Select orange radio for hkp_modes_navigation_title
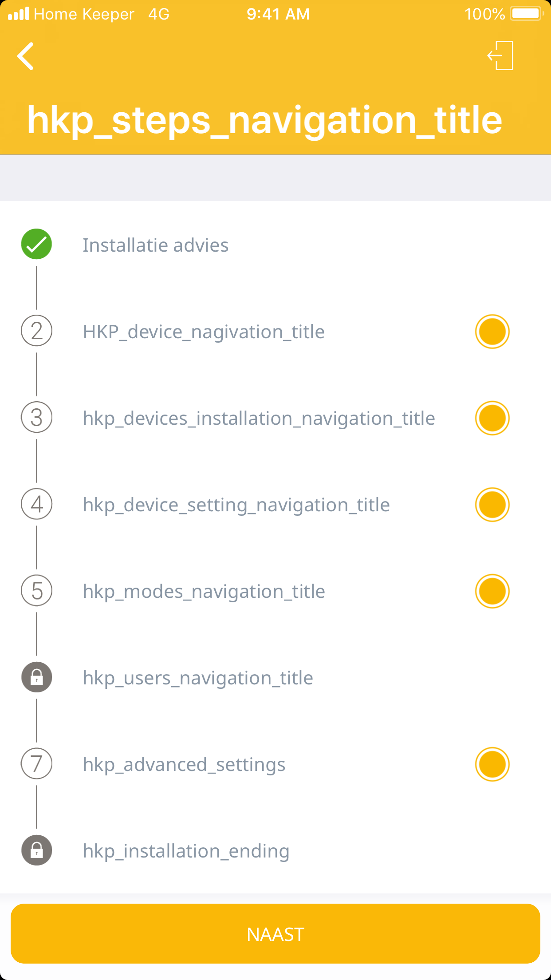551x980 pixels. (x=492, y=591)
